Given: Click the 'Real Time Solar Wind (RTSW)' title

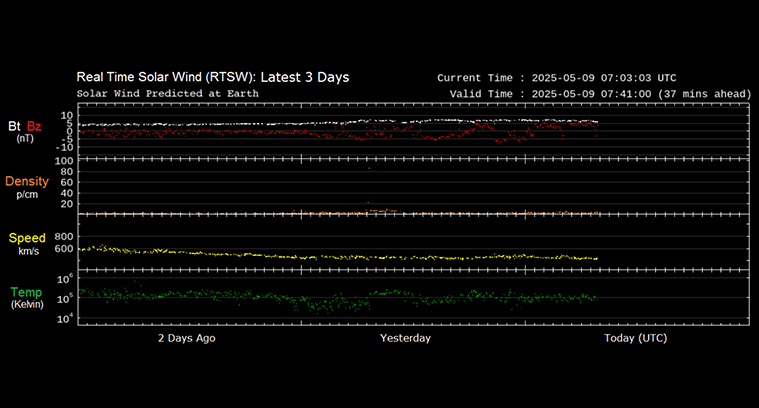Looking at the screenshot, I should [x=213, y=77].
